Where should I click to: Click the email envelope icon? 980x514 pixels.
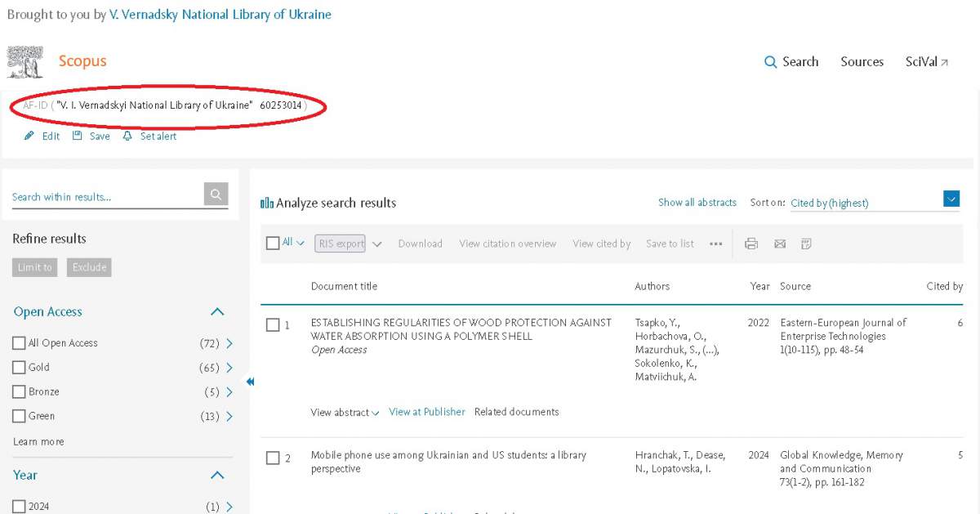click(779, 244)
